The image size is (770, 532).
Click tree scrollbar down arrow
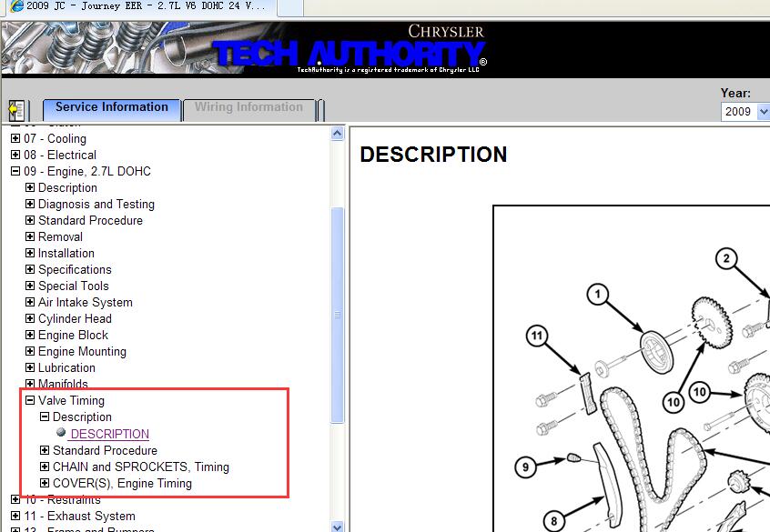point(338,527)
